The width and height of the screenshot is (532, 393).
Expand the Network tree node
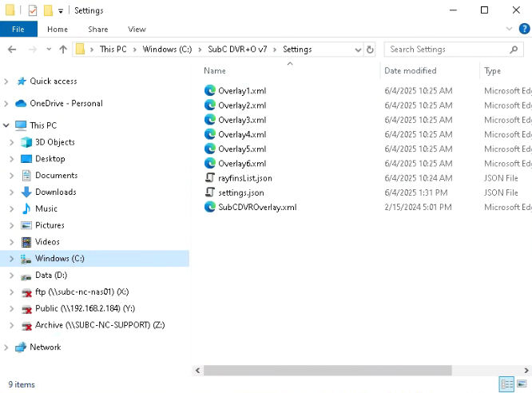tap(7, 347)
